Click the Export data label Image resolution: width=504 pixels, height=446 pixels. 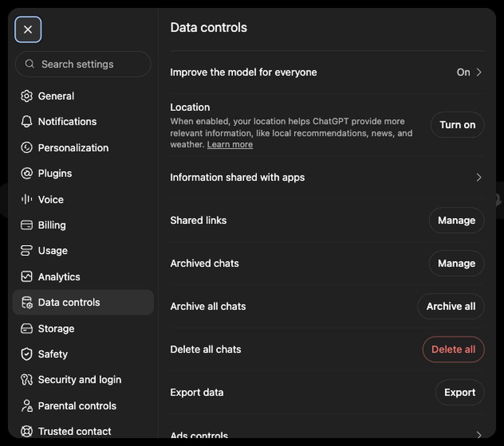(197, 392)
